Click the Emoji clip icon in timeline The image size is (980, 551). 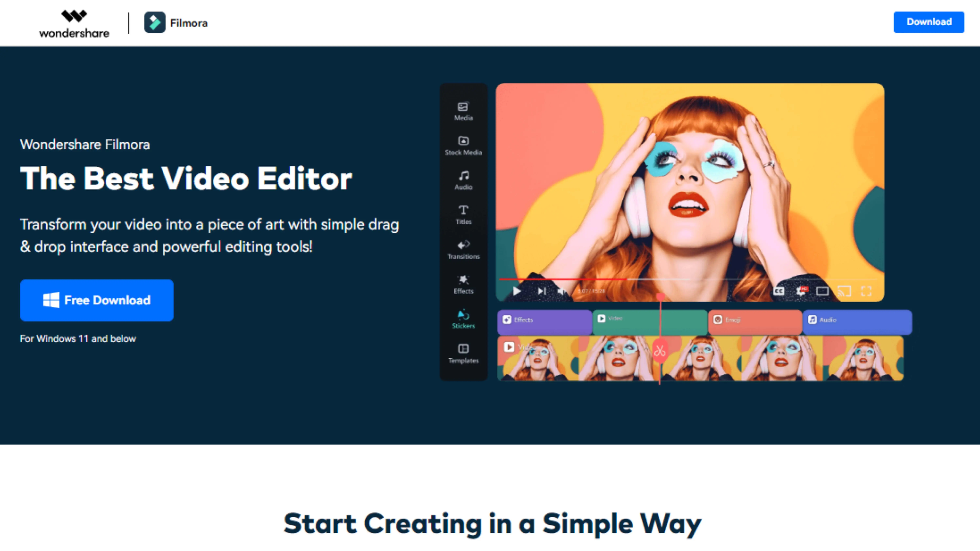718,319
